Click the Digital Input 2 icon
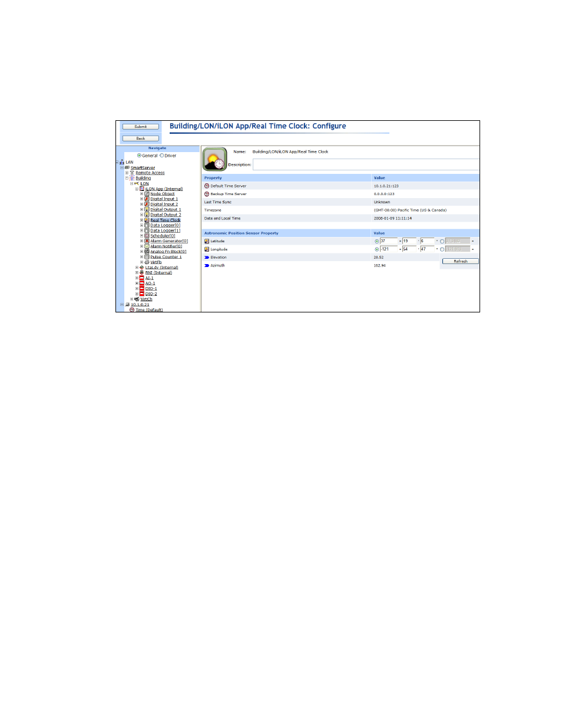The height and width of the screenshot is (728, 562). click(147, 204)
